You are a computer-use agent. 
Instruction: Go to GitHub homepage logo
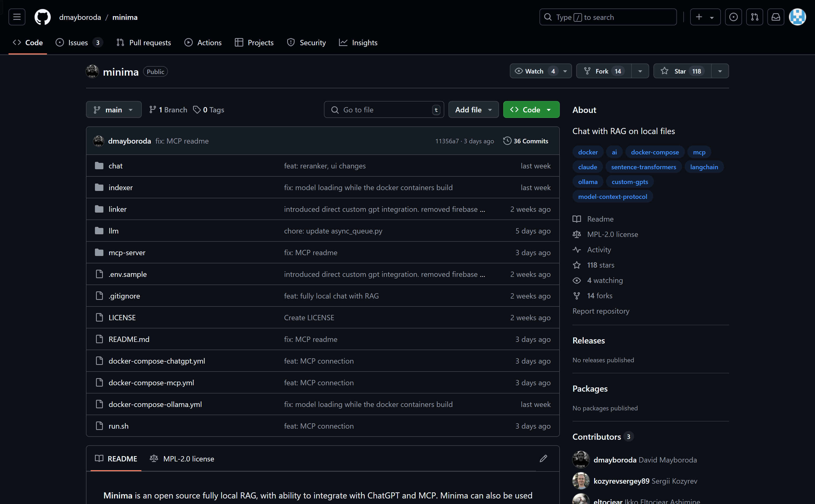tap(43, 17)
